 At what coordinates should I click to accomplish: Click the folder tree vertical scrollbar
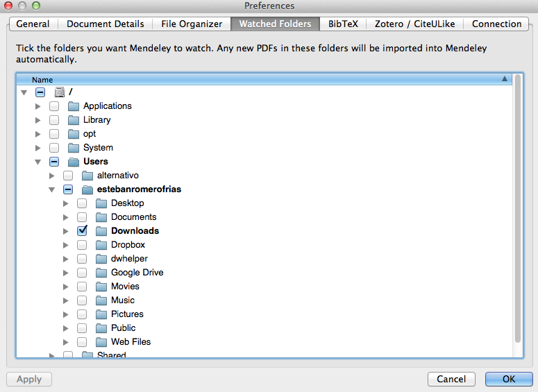[x=518, y=209]
